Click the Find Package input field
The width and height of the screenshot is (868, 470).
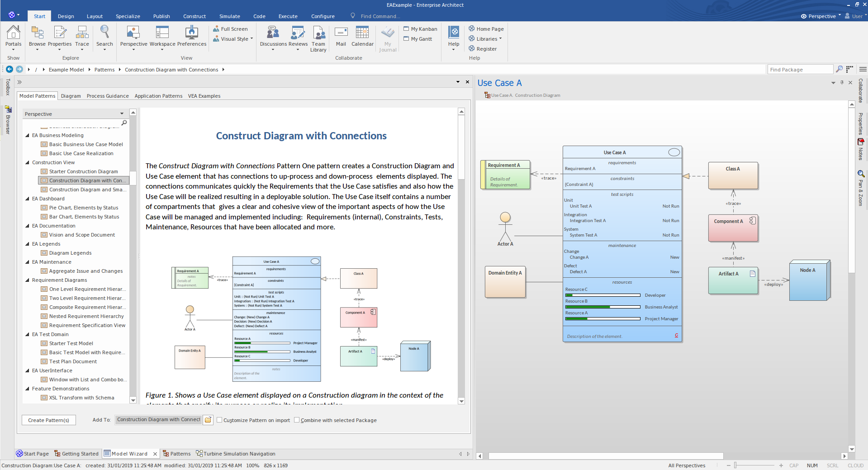(x=800, y=69)
